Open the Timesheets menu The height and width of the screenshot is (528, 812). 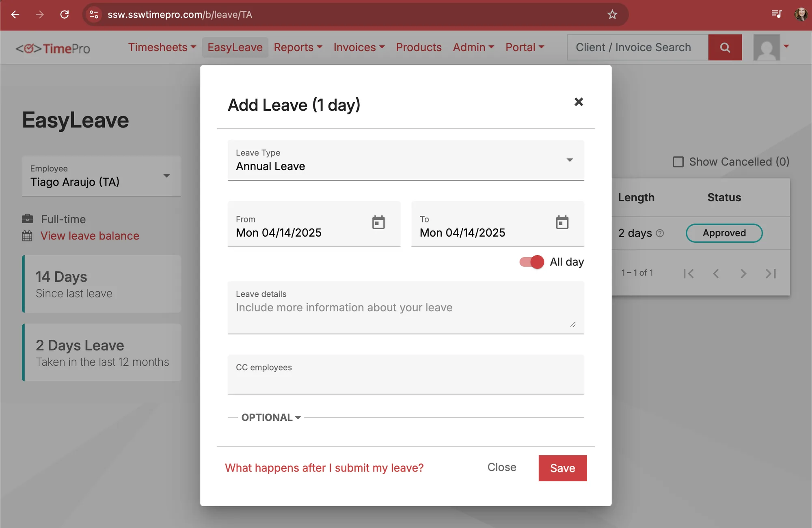(x=162, y=47)
